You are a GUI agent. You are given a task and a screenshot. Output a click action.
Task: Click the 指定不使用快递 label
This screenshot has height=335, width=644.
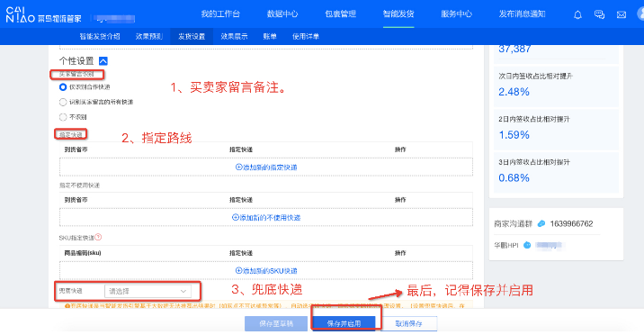click(80, 186)
